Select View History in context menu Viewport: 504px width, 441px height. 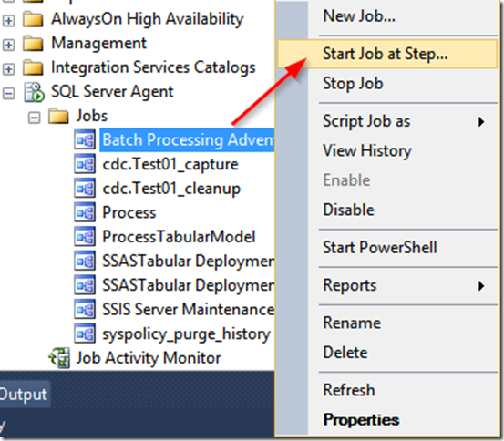[367, 150]
